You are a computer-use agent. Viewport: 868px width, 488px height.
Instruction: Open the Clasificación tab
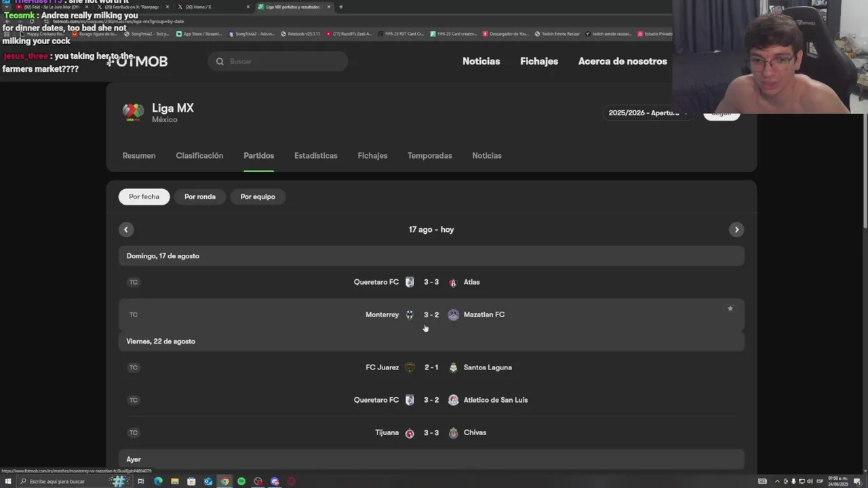pyautogui.click(x=199, y=156)
